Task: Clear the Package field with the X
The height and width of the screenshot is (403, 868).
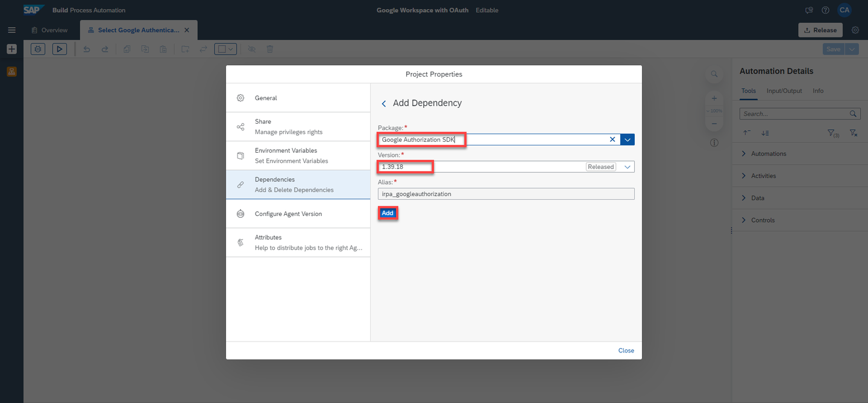Action: 612,139
